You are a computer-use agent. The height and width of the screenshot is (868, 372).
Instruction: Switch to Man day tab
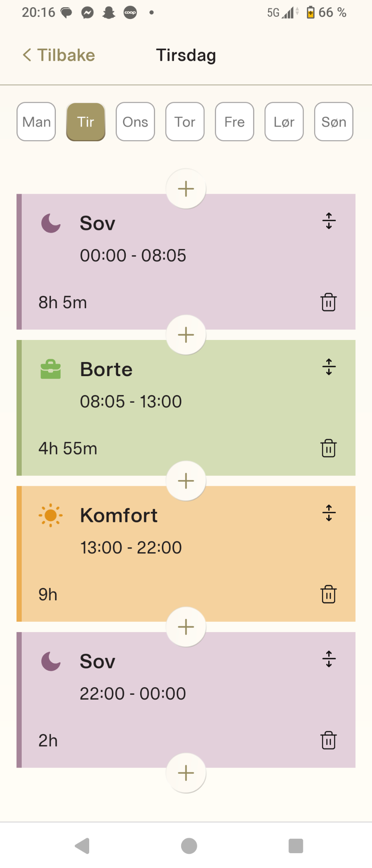tap(36, 122)
